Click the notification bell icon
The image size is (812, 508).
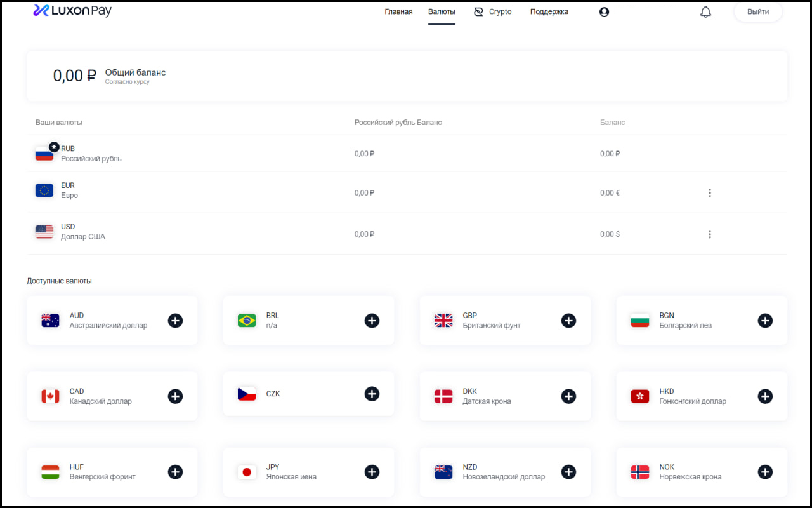705,12
